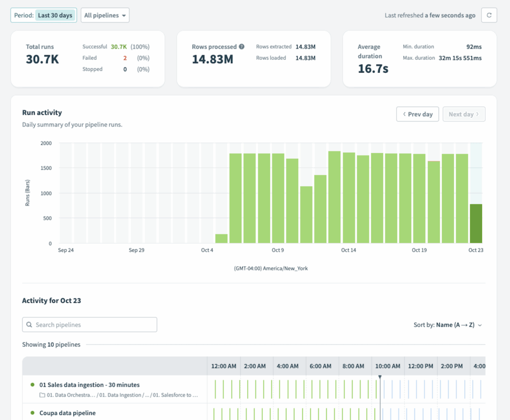Screen dimensions: 510x420
Task: Open 01 Sales data ingestion pipeline
Action: [x=89, y=385]
